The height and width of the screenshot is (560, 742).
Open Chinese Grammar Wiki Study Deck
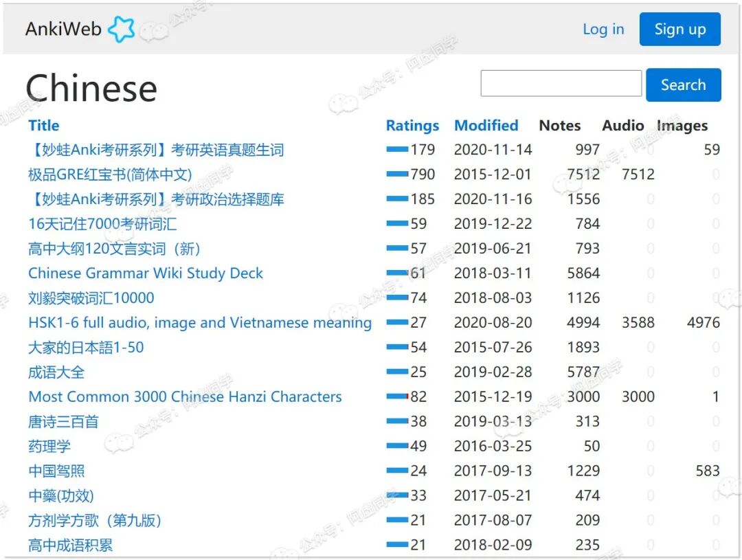[145, 273]
